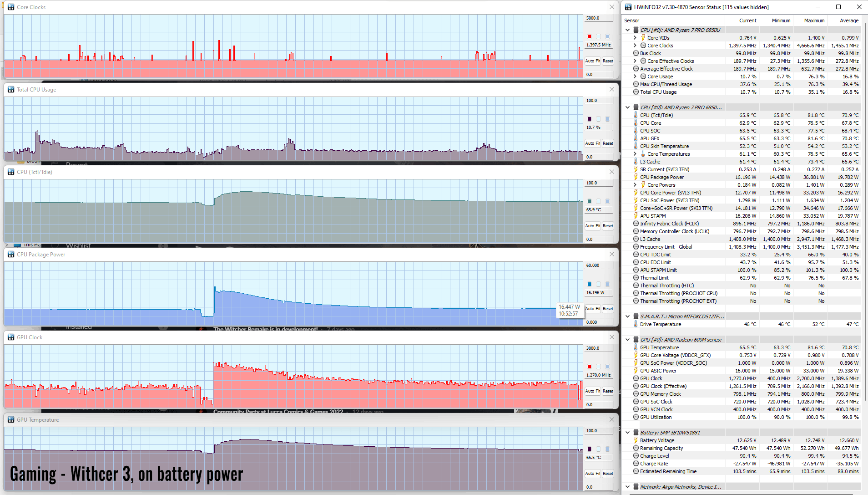Expand the Core Clocks sensor row
This screenshot has height=495, width=868.
coord(635,46)
